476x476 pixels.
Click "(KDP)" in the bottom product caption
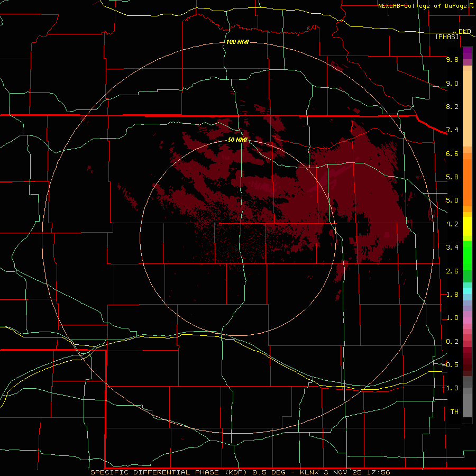pyautogui.click(x=236, y=472)
